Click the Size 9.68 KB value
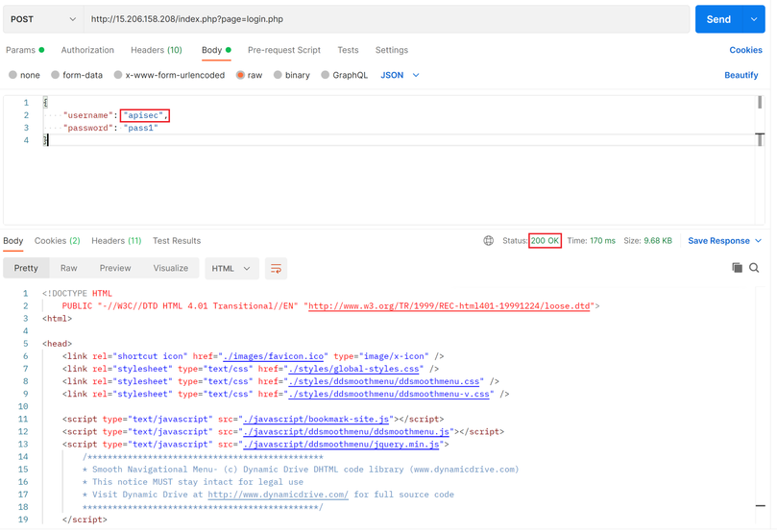 pos(658,241)
